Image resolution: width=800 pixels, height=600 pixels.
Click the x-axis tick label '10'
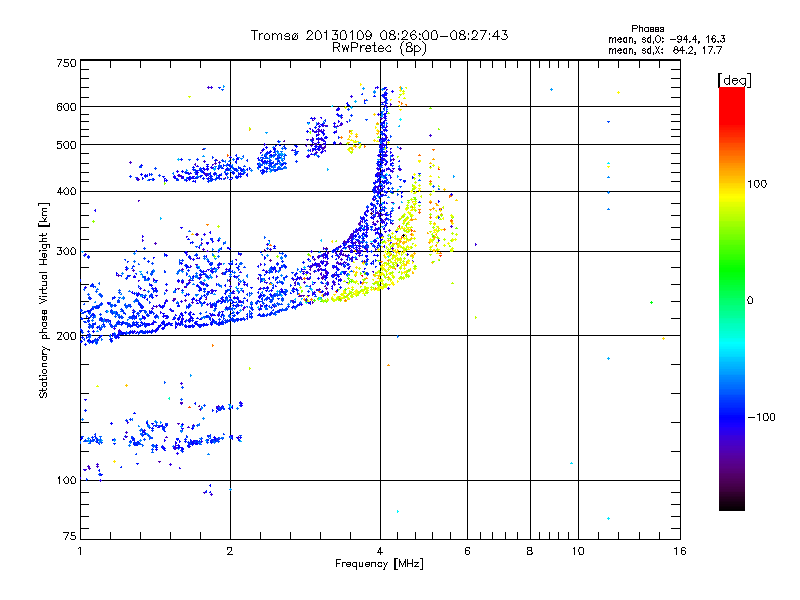click(x=578, y=551)
